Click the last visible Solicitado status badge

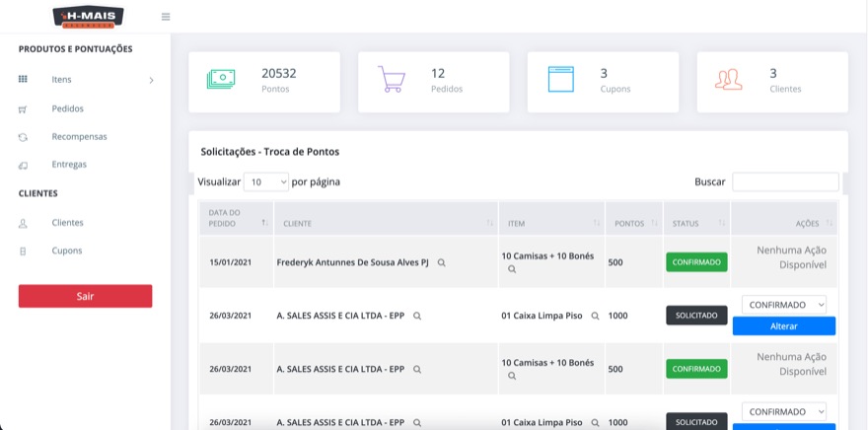[696, 421]
